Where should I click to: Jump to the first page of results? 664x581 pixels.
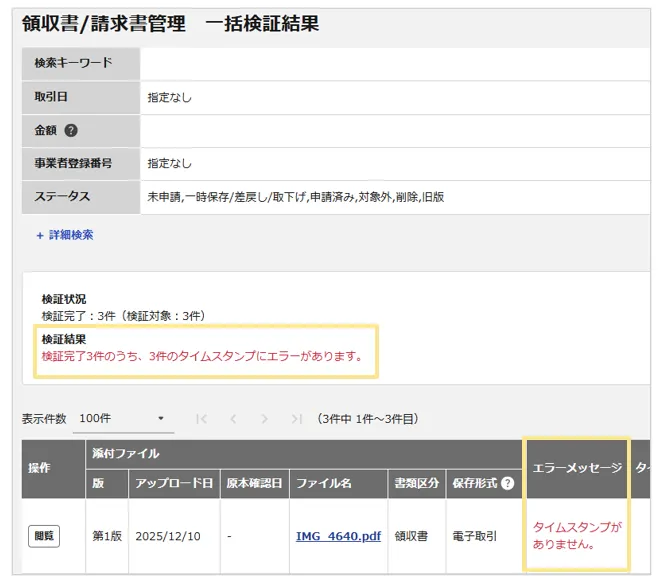202,418
